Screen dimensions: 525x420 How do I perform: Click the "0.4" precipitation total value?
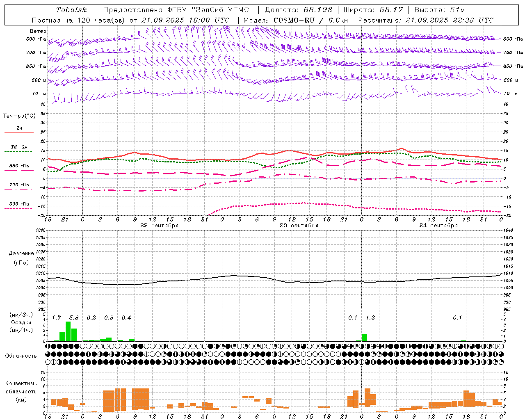pyautogui.click(x=126, y=318)
